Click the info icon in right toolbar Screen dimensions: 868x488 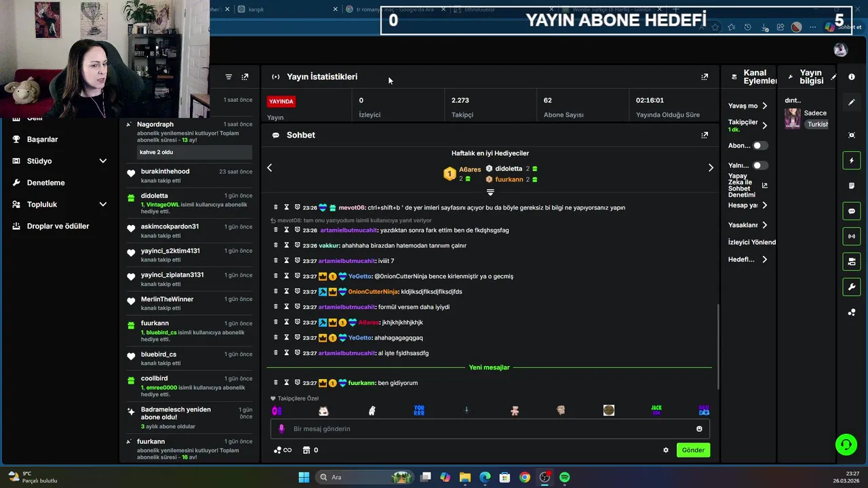tap(852, 77)
